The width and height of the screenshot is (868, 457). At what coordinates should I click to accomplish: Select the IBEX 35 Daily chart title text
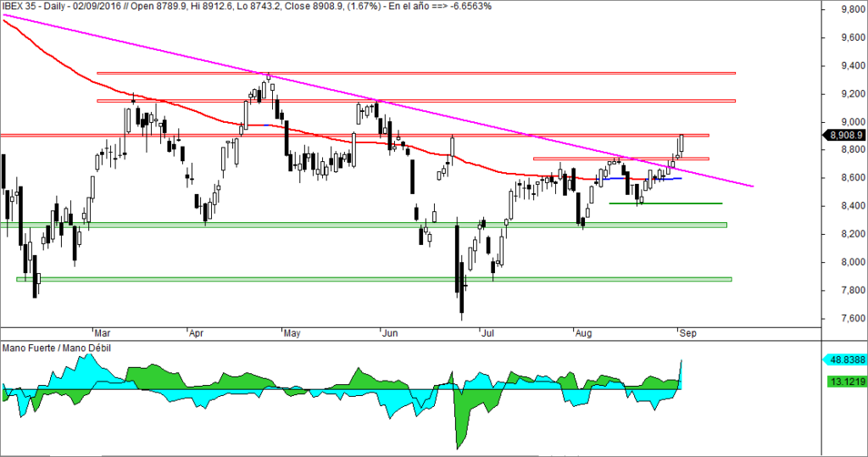pos(247,7)
